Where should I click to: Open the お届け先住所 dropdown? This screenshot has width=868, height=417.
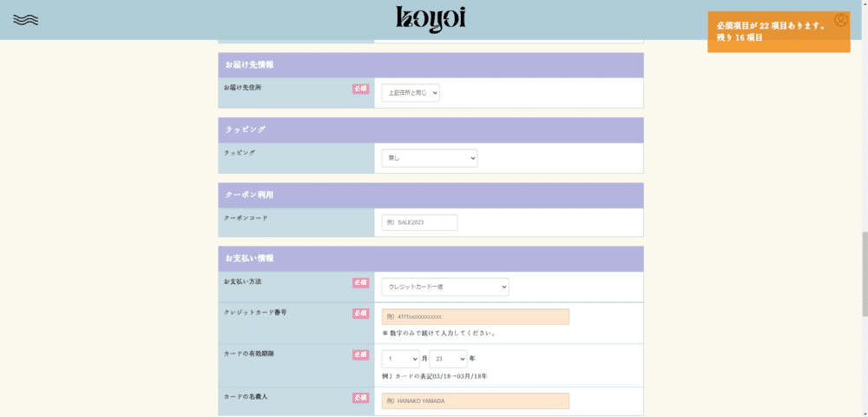pos(411,93)
